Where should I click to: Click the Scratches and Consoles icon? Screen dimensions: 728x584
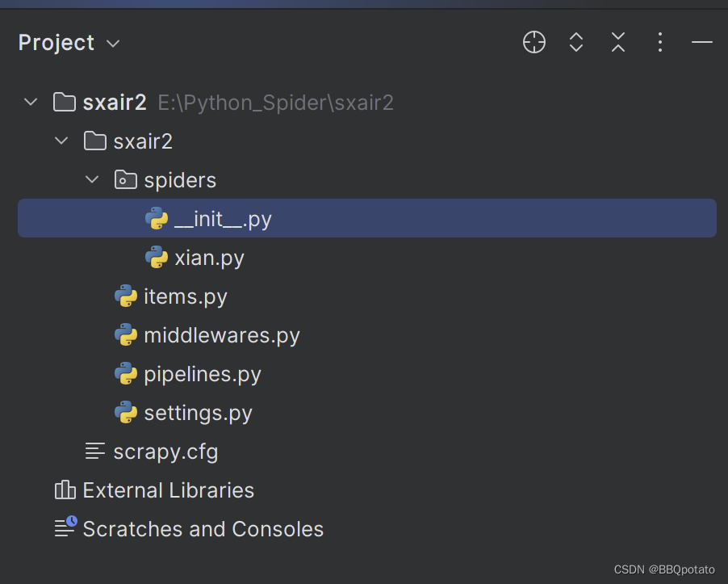tap(65, 528)
